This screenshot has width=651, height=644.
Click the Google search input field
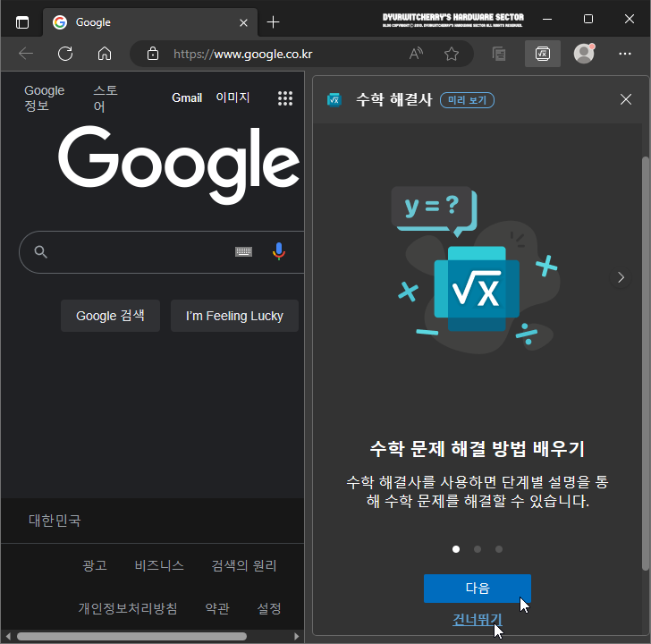pyautogui.click(x=162, y=252)
